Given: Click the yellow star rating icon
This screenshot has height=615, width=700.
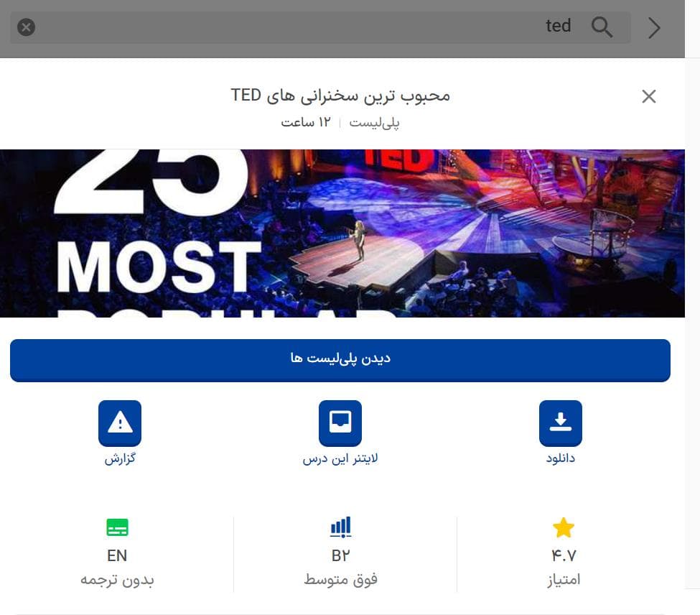Looking at the screenshot, I should point(564,527).
